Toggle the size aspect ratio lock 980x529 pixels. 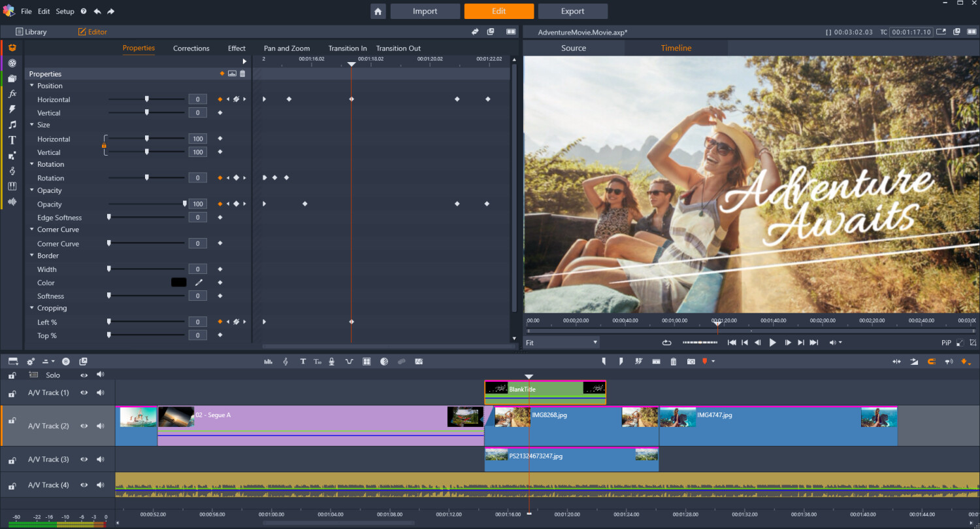click(x=104, y=146)
